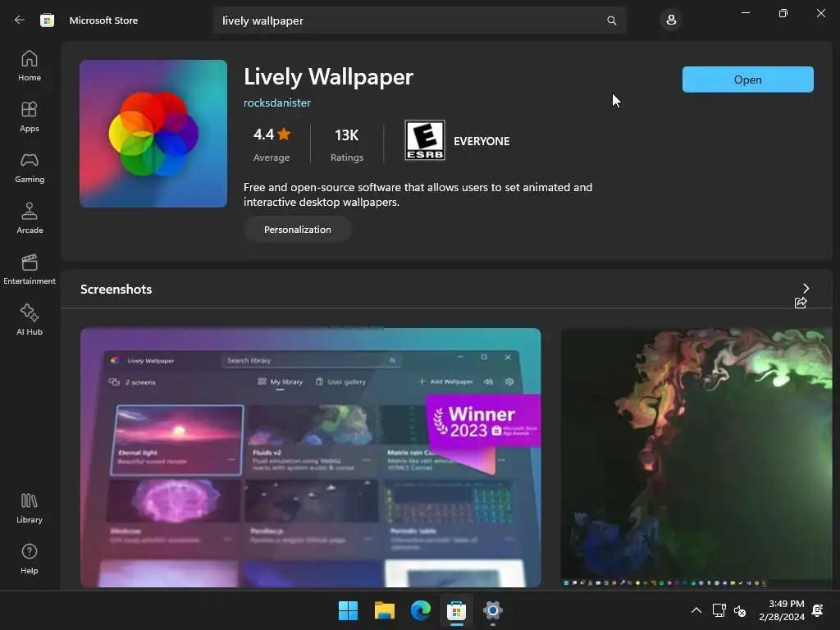Click the ESRB Everyone rating badge
840x630 pixels.
point(425,140)
